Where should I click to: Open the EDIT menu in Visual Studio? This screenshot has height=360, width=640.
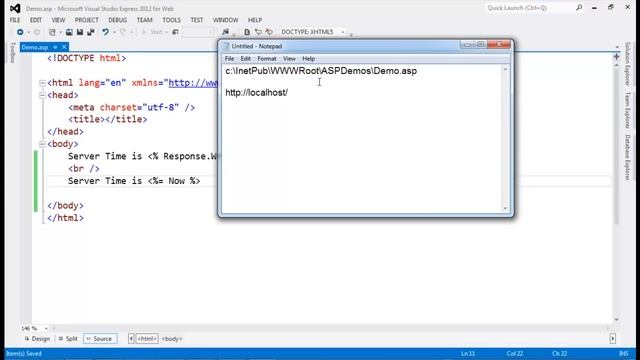click(x=36, y=20)
